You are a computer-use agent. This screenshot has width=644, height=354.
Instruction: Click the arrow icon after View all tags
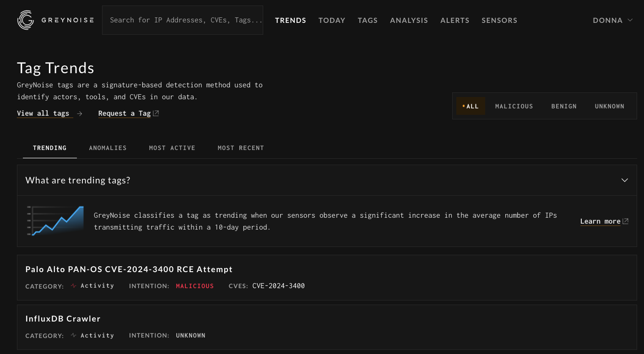click(x=80, y=113)
